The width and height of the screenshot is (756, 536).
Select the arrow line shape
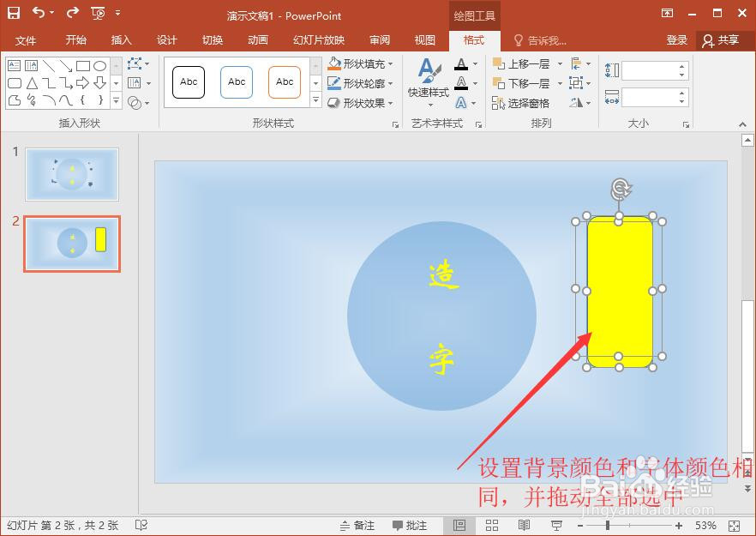66,66
